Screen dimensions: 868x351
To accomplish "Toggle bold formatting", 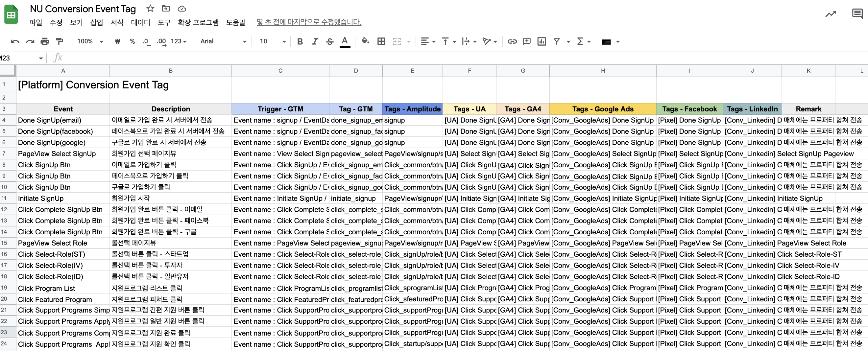I will [x=300, y=41].
